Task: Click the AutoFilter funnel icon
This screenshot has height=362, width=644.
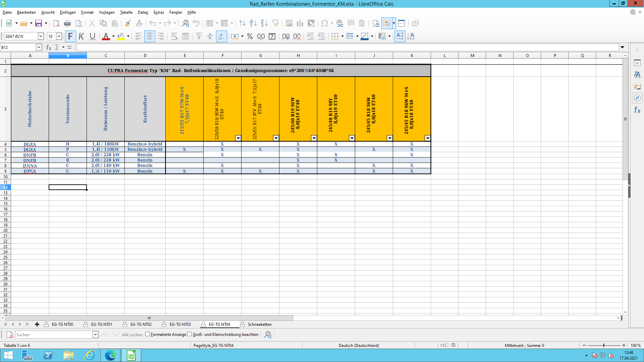Action: point(275,23)
